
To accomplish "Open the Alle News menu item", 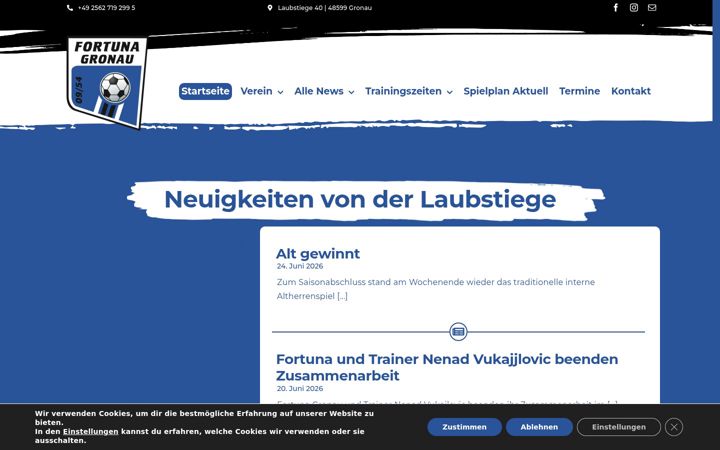I will [x=319, y=91].
